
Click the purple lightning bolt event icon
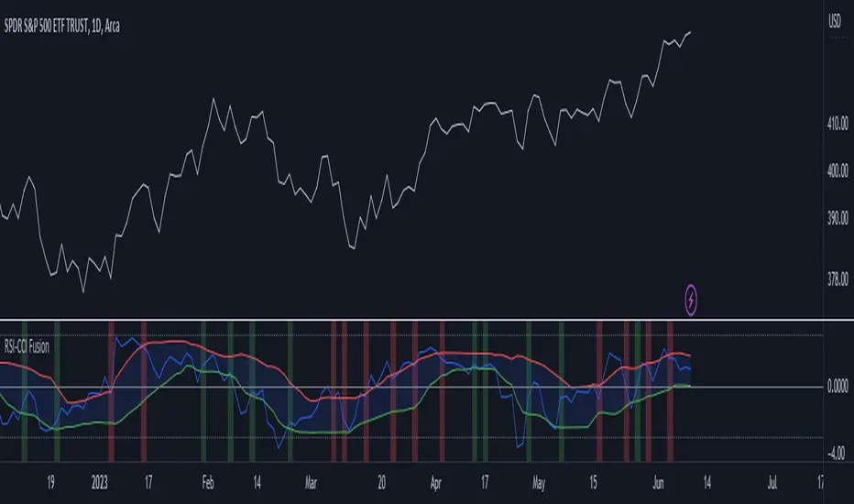coord(691,300)
